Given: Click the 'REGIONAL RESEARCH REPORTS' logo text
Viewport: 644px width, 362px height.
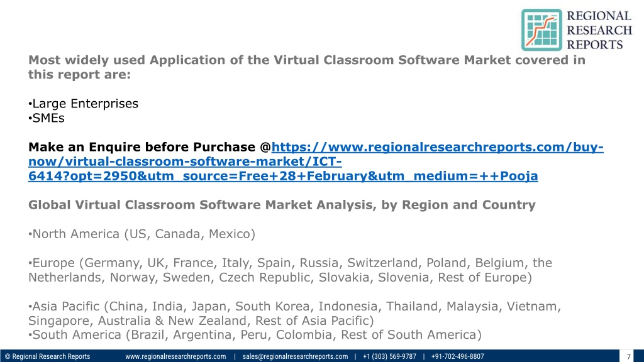Looking at the screenshot, I should [599, 30].
